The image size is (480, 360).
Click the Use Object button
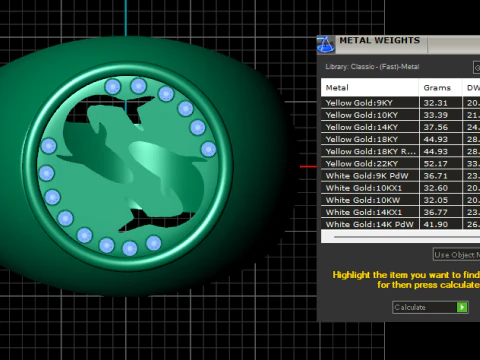[456, 255]
